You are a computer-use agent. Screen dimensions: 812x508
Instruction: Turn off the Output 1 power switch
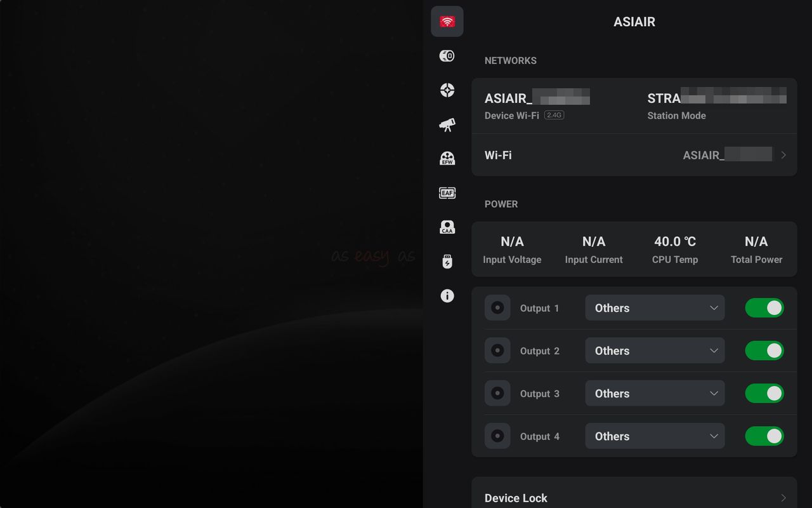764,308
